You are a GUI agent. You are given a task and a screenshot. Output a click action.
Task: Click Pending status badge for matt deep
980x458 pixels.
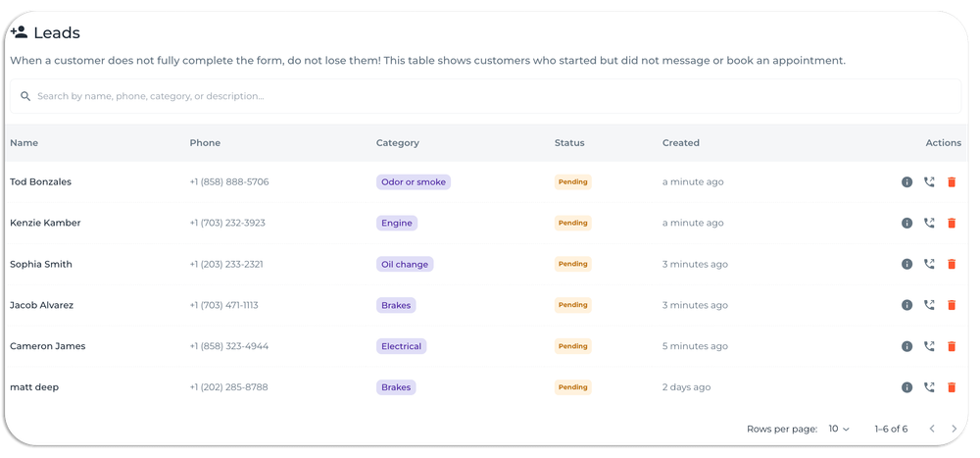pyautogui.click(x=572, y=388)
